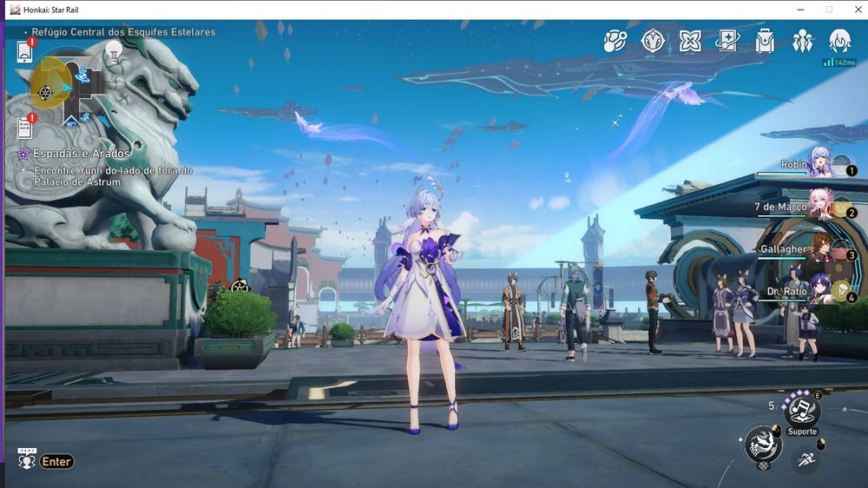868x488 pixels.
Task: Close the Honkai: Star Rail window
Action: tap(858, 10)
